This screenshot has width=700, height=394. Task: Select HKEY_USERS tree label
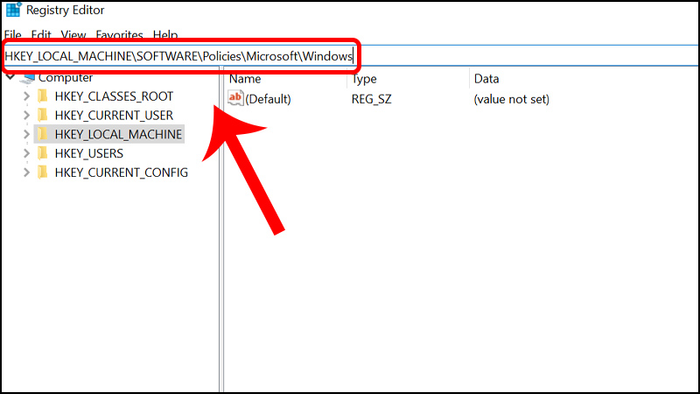pos(89,153)
